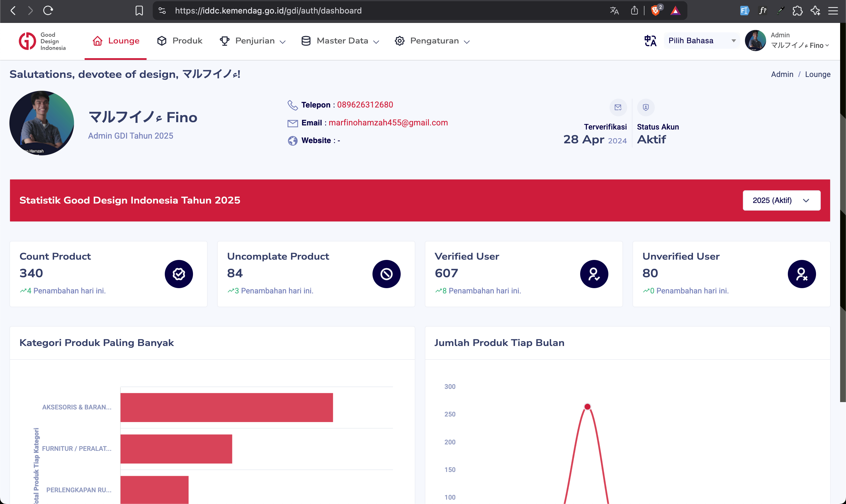This screenshot has width=846, height=504.
Task: Click the Good Design Indonesia logo
Action: [42, 41]
